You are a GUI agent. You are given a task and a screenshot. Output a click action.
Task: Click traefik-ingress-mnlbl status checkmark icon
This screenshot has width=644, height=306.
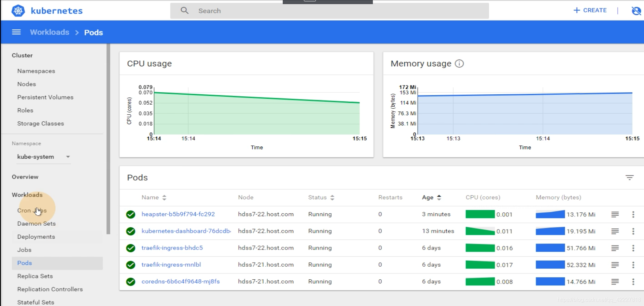point(130,265)
